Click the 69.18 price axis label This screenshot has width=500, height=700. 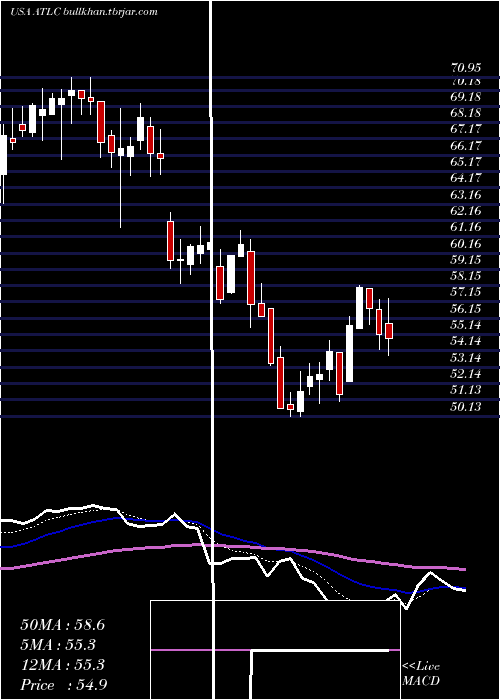(x=466, y=97)
